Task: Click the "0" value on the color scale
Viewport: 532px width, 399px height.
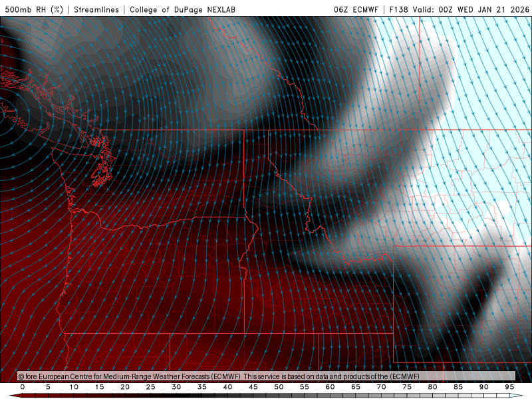Action: tap(23, 387)
